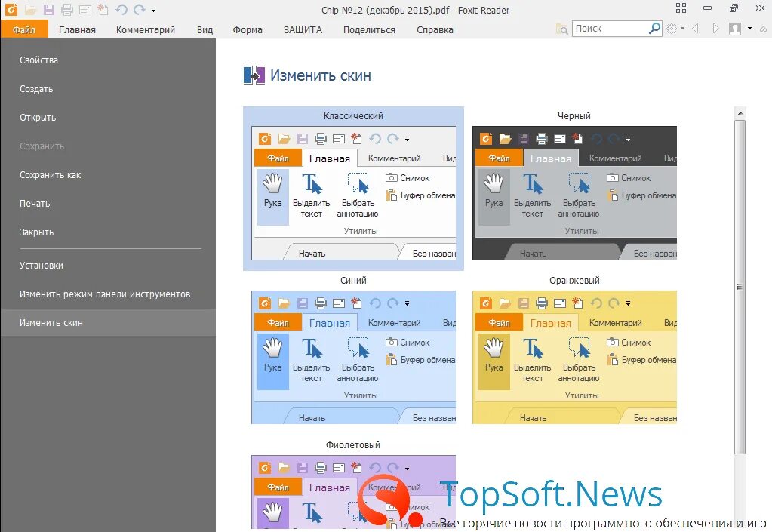Click the redo arrow in quick access toolbar
The height and width of the screenshot is (532, 772).
click(140, 9)
